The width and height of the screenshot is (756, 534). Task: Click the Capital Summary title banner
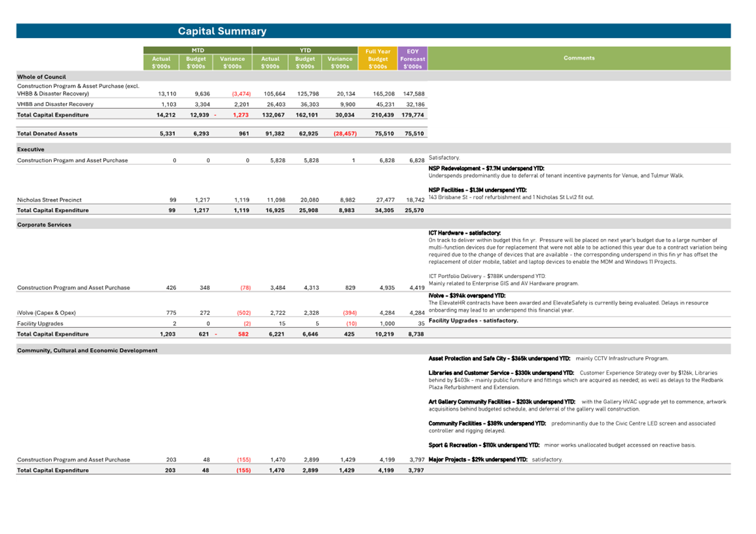pos(222,31)
